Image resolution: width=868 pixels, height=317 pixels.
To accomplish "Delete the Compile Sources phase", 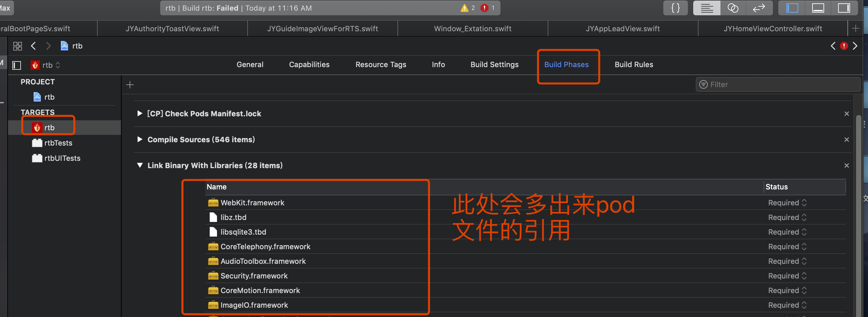I will [846, 140].
